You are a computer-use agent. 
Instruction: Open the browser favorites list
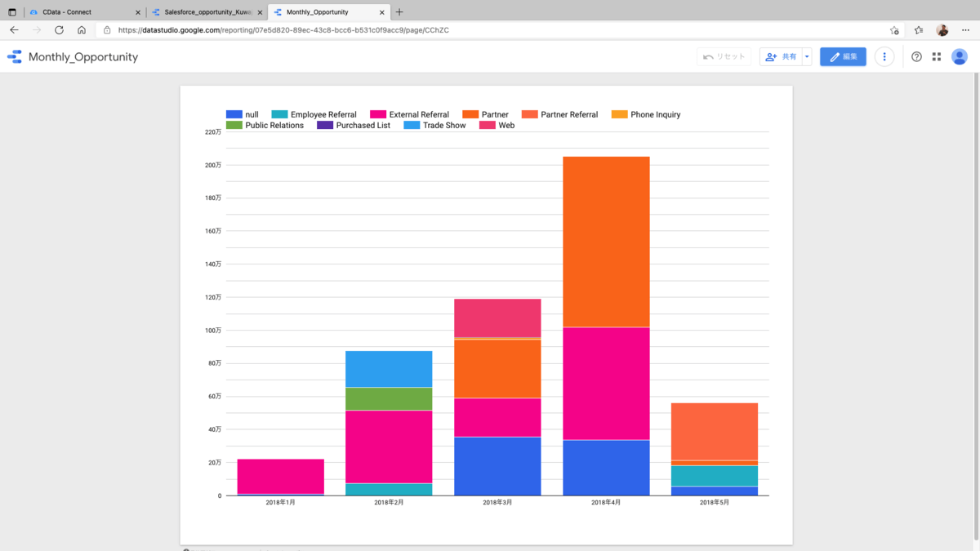coord(919,30)
